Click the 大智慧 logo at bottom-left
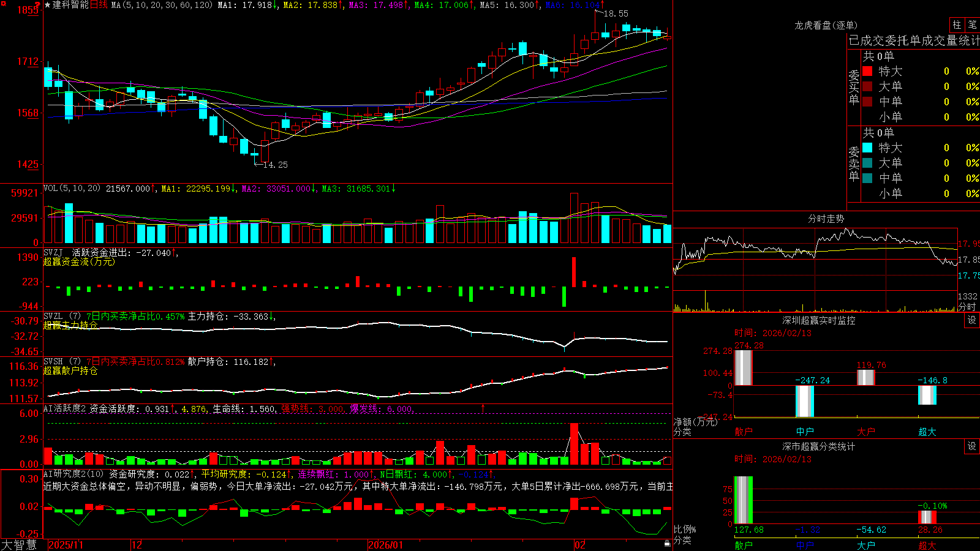The height and width of the screenshot is (551, 980). (19, 545)
